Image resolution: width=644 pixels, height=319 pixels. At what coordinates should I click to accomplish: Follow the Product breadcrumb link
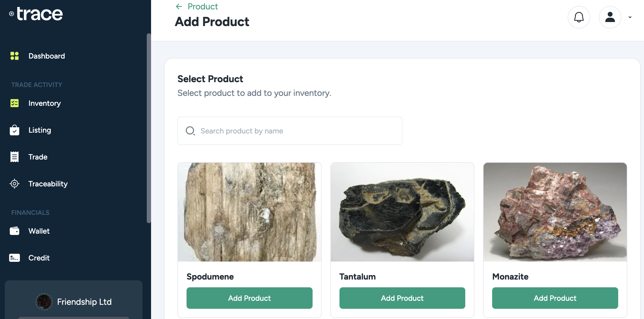[203, 6]
